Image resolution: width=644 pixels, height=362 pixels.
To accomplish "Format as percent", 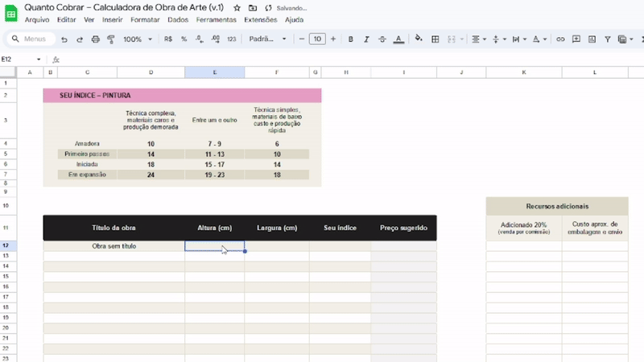I will point(184,39).
